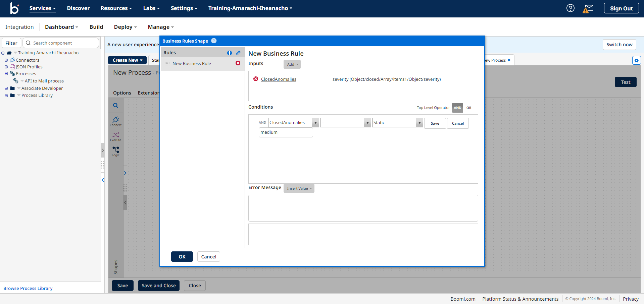Set top level operator to AND
644x304 pixels.
[x=457, y=108]
